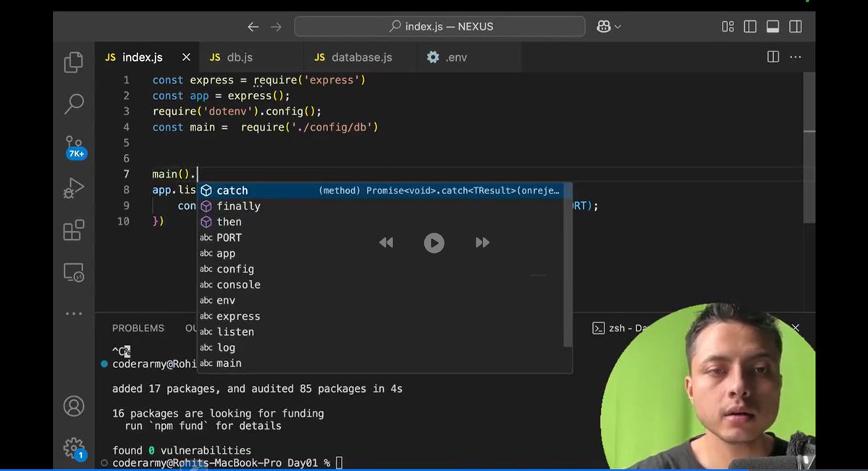Click the express() call on line 2
Image resolution: width=868 pixels, height=471 pixels.
click(258, 96)
